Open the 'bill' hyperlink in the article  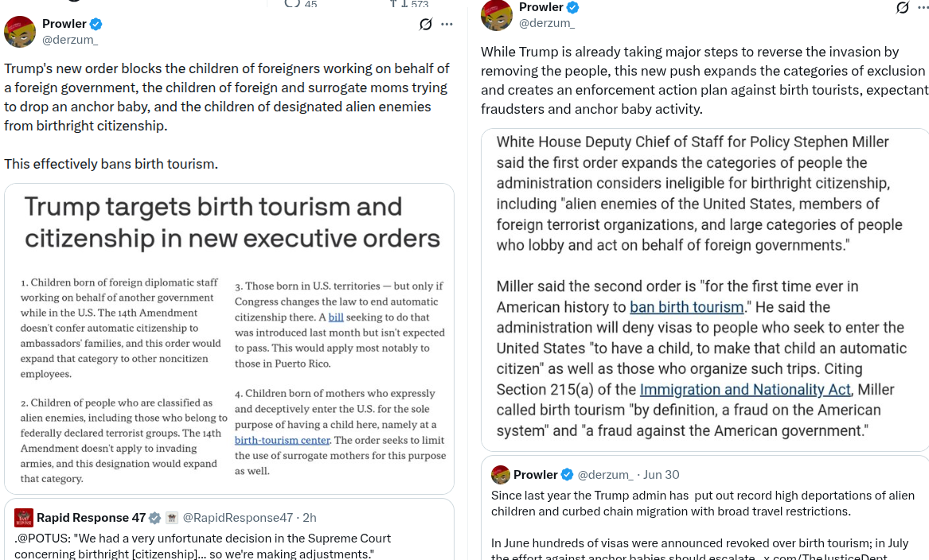(x=336, y=317)
